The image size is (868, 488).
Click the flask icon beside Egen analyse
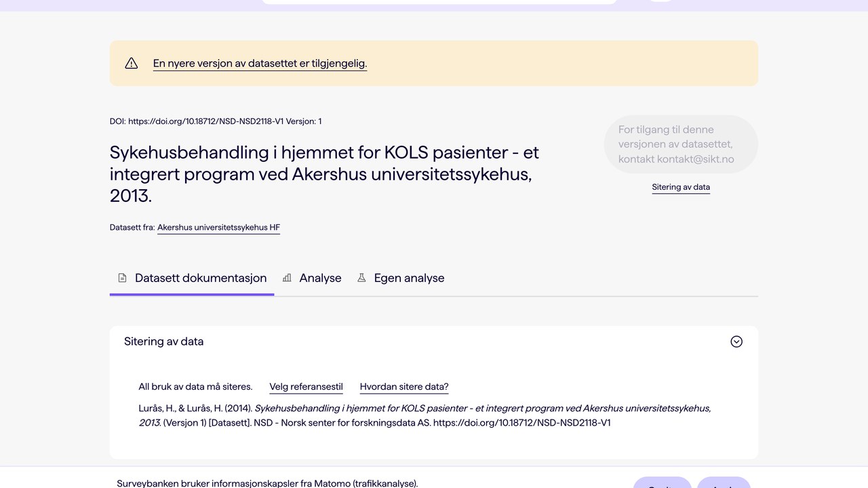(x=361, y=278)
